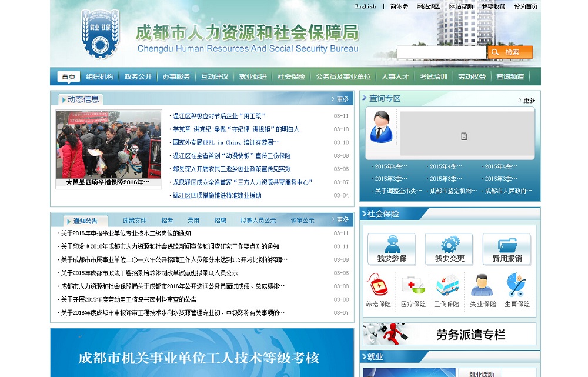588x377 pixels.
Task: Switch to 评审公示 tab
Action: pos(303,221)
